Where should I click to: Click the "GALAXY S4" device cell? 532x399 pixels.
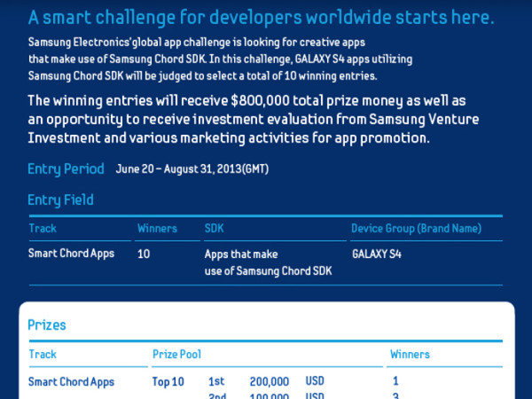point(377,254)
